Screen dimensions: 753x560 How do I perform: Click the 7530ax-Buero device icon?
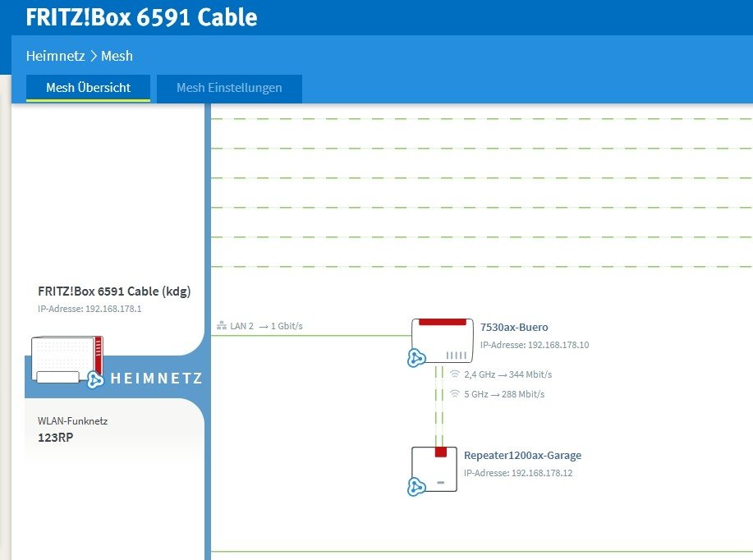point(443,341)
